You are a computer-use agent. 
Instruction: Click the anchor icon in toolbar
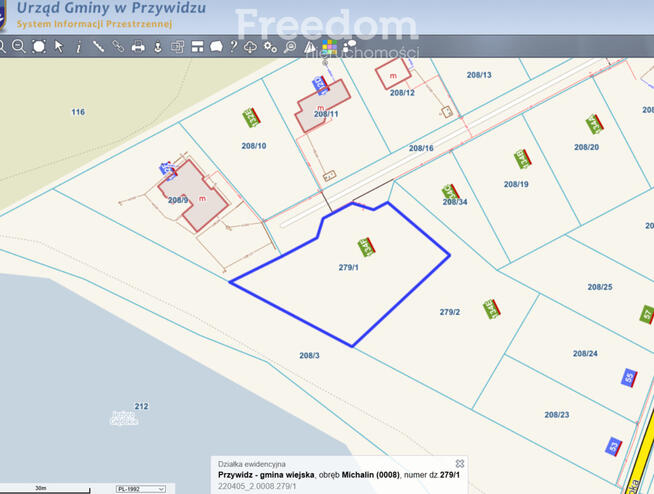(158, 46)
